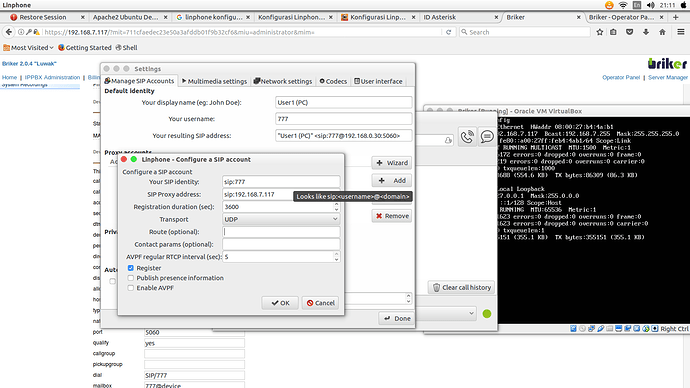
Task: Click the keyboard language indicator
Action: 637,5
